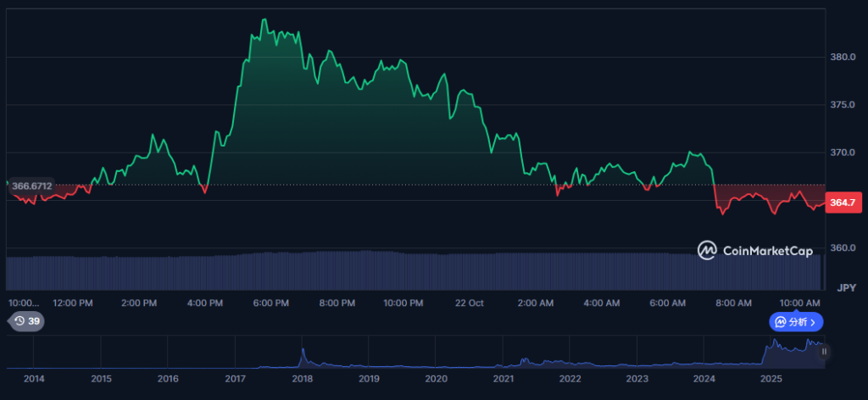Click 2014 on the bottom year navigator
Viewport: 868px width, 400px height.
coord(34,379)
